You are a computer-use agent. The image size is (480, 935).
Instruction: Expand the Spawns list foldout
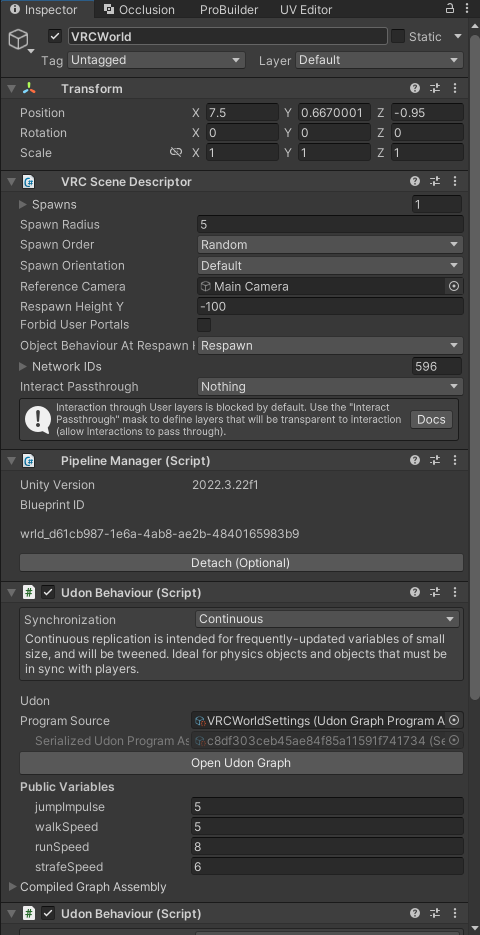(23, 205)
